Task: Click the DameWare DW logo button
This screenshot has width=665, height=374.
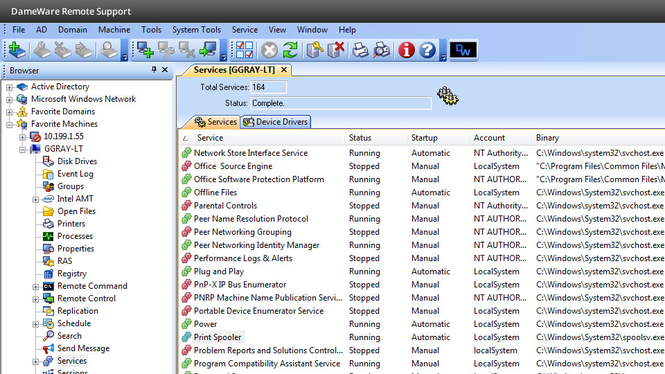Action: coord(463,50)
